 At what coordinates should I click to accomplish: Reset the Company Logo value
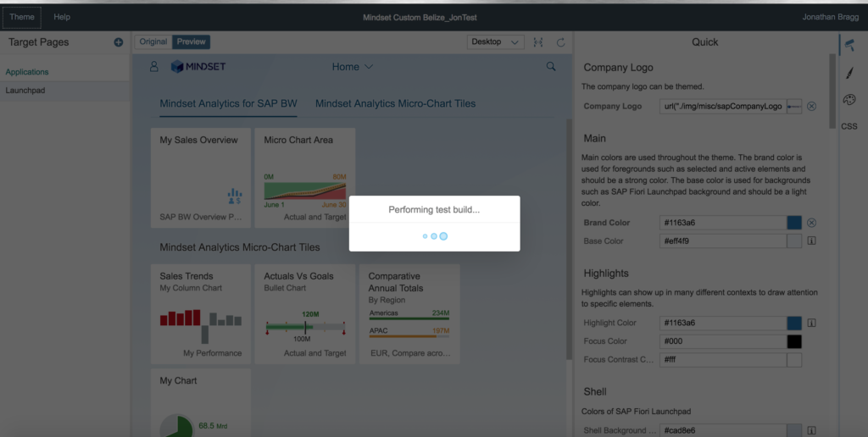(811, 106)
